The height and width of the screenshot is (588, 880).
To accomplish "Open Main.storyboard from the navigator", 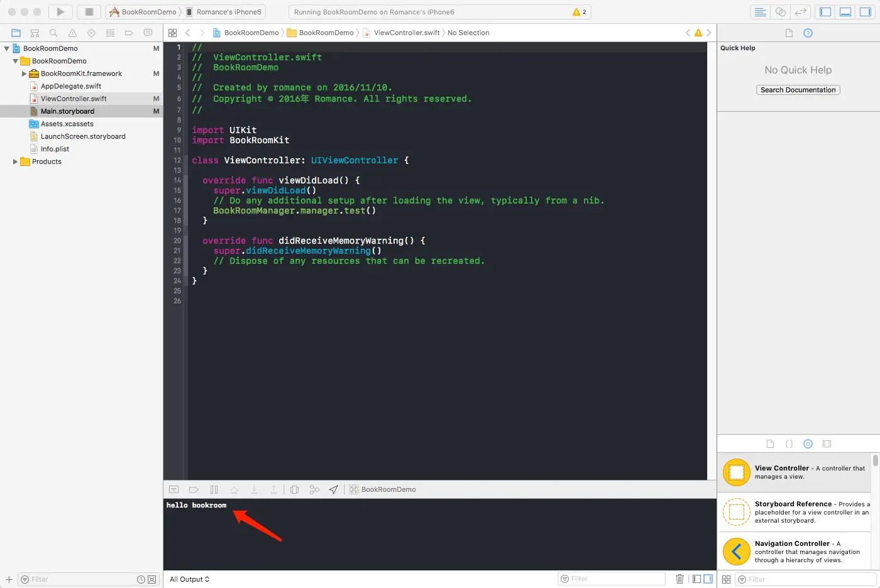I will point(67,111).
